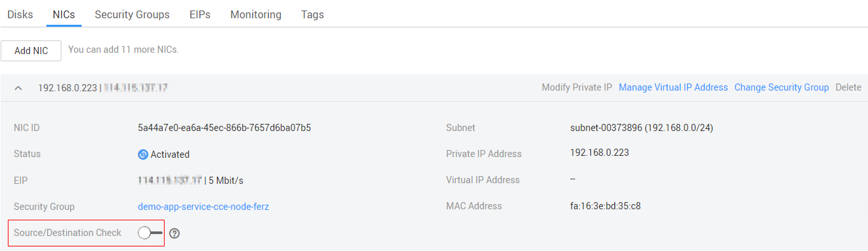The image size is (868, 251).
Task: Open Manage Virtual IP Address link
Action: (x=673, y=87)
